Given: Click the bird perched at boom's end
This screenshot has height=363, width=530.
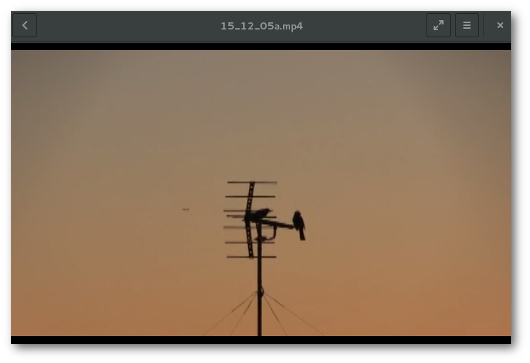Looking at the screenshot, I should coord(299,225).
